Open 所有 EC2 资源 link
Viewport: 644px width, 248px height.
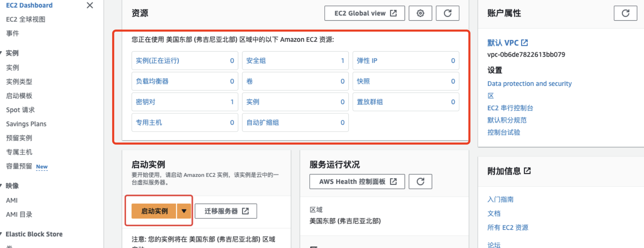508,227
